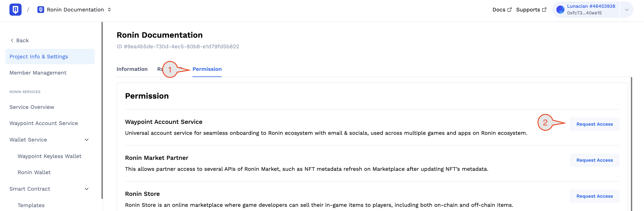Request Access for Ronin Store
This screenshot has height=211, width=644.
[594, 196]
